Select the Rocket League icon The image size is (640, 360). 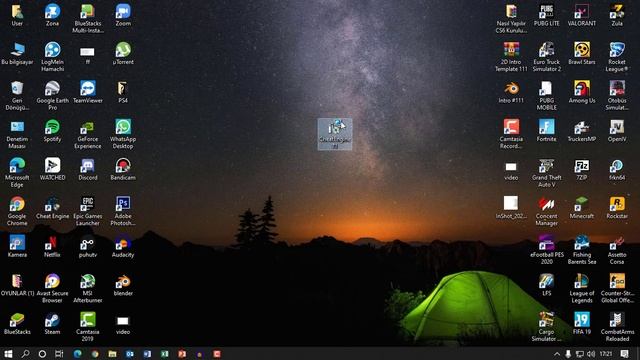(x=617, y=57)
